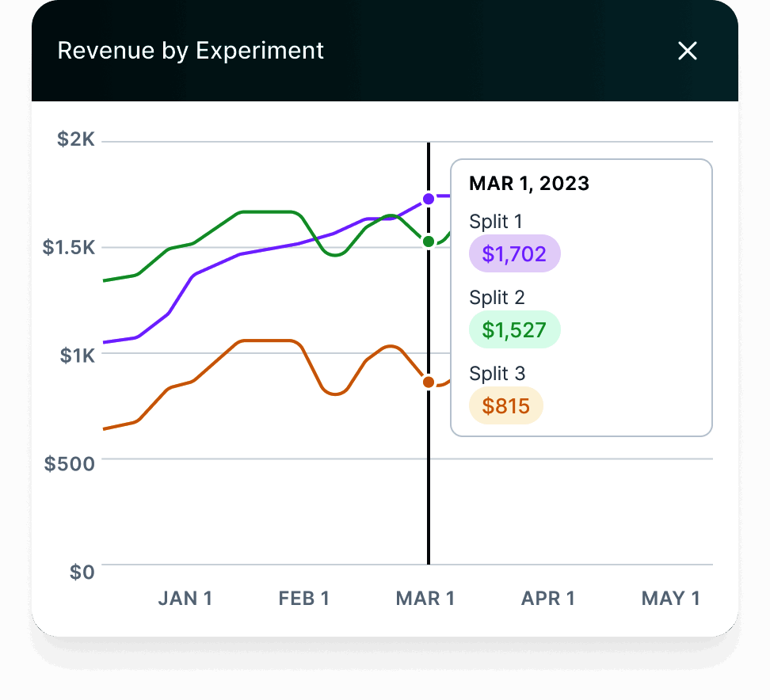Click the MAR 1 axis label
The width and height of the screenshot is (770, 700).
coord(425,598)
